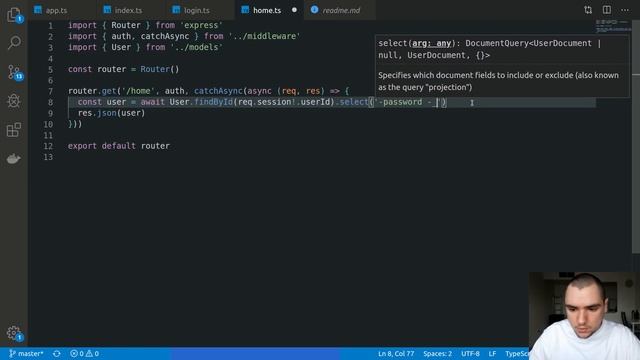Click the vertical editor scrollbar

[636, 137]
